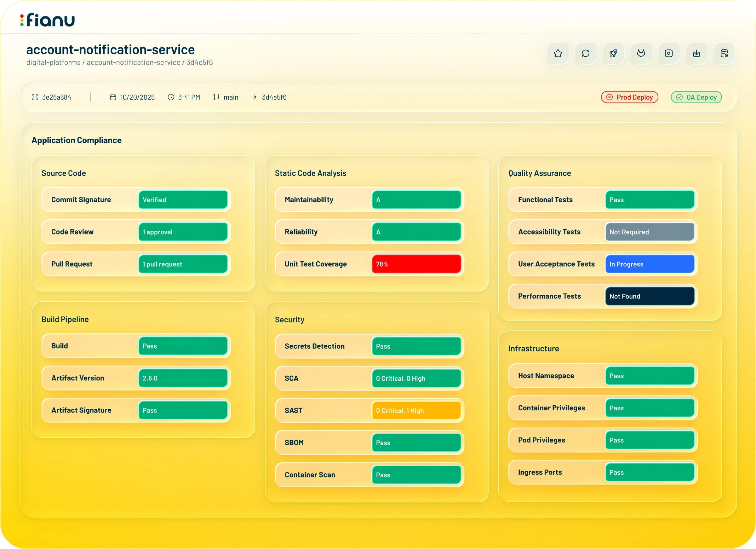Click the commit icon beside 3d4e5f6

(x=255, y=97)
